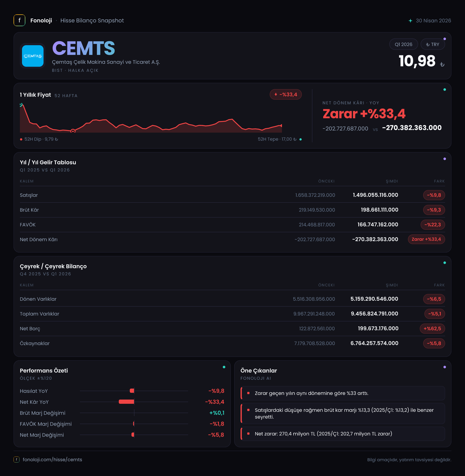Click the lira icon in the TRY pill
The height and width of the screenshot is (476, 465).
click(428, 44)
